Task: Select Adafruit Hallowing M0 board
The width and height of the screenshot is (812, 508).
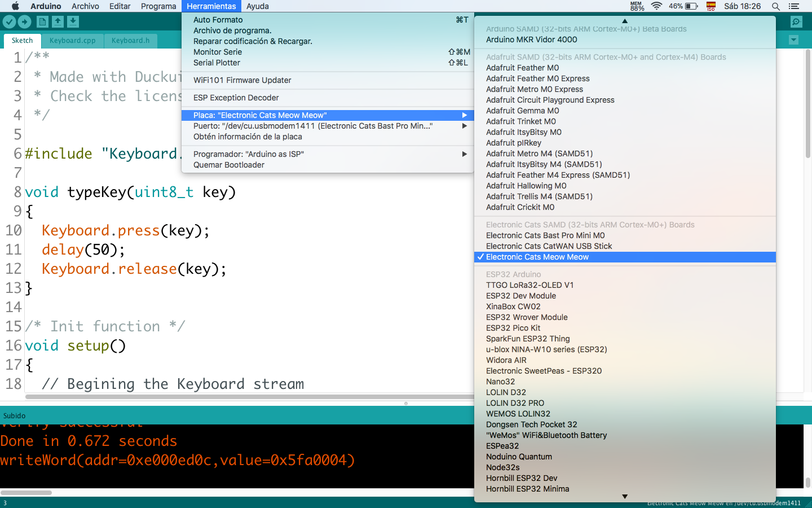Action: (625, 186)
